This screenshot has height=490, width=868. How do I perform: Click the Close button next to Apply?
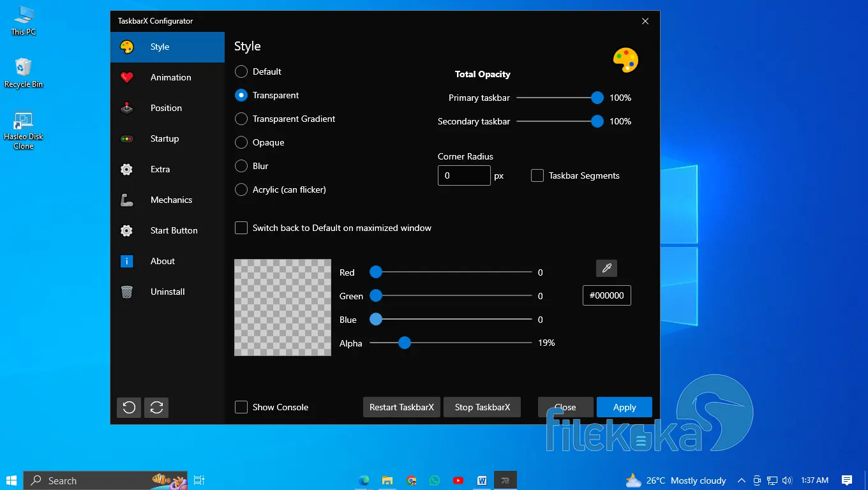[565, 407]
